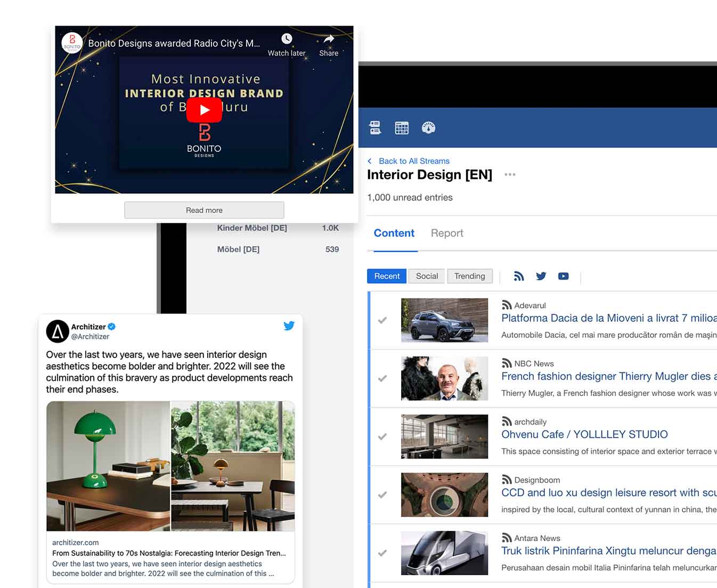
Task: Click RSS icon next to NBC News
Action: point(507,363)
